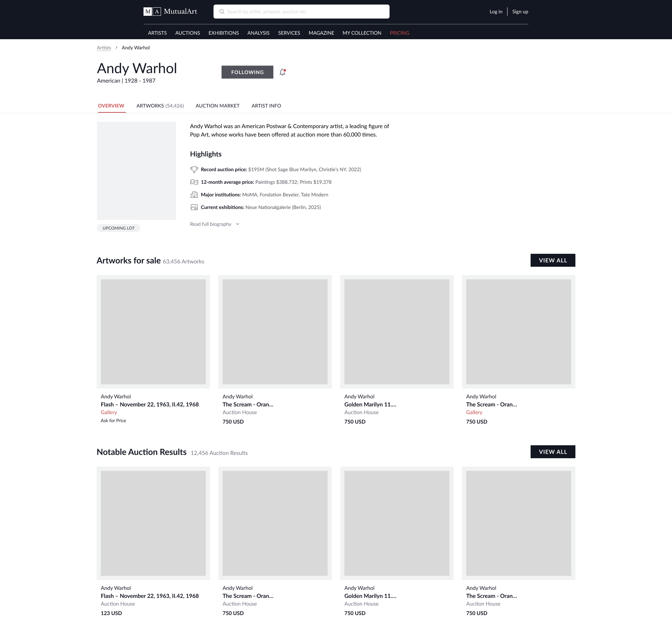The width and height of the screenshot is (672, 628).
Task: Click the chevron next to Read full biography
Action: coord(238,224)
